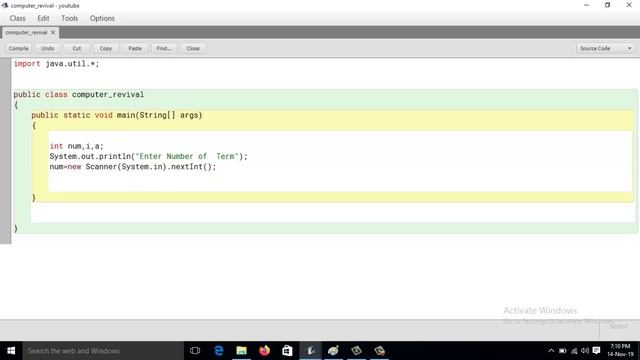This screenshot has width=640, height=360.
Task: Open the Tools menu
Action: pos(69,18)
